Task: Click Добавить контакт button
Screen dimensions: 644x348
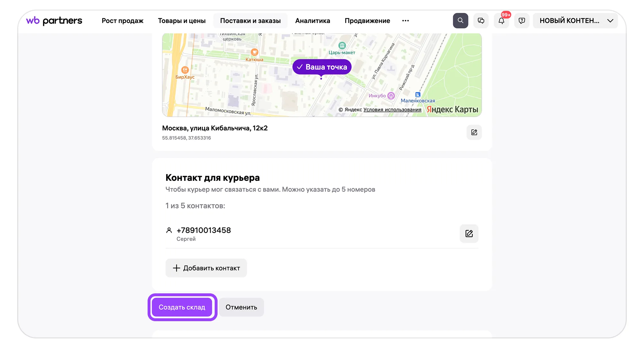Action: pos(206,268)
